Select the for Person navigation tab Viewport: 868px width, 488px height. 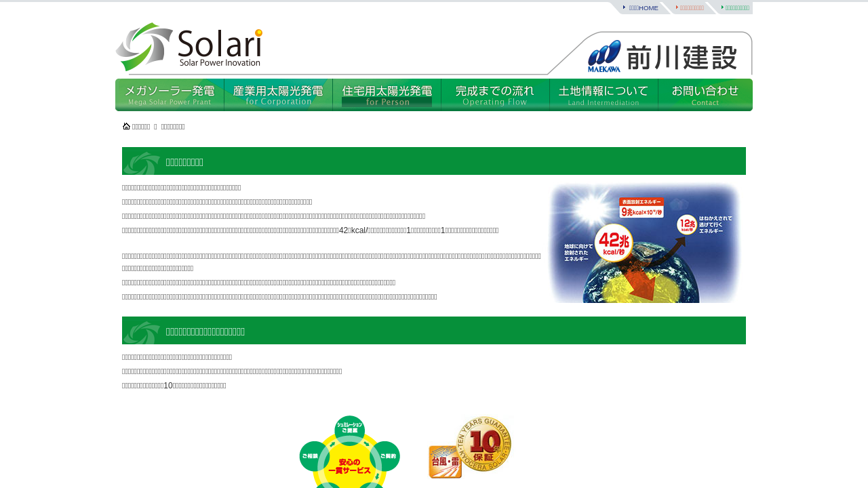click(387, 95)
